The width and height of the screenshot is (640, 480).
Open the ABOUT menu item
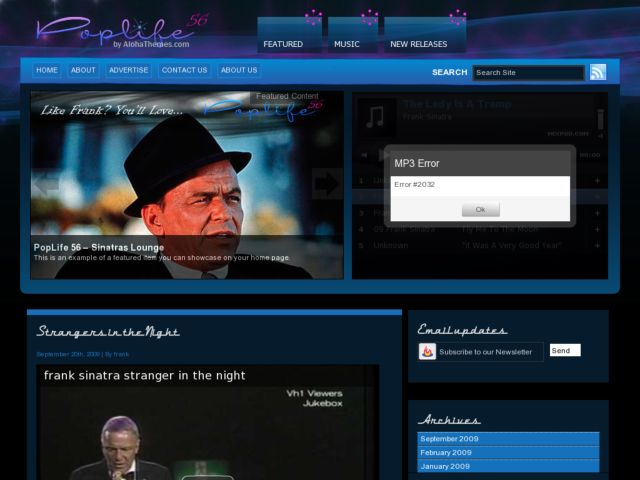[83, 70]
